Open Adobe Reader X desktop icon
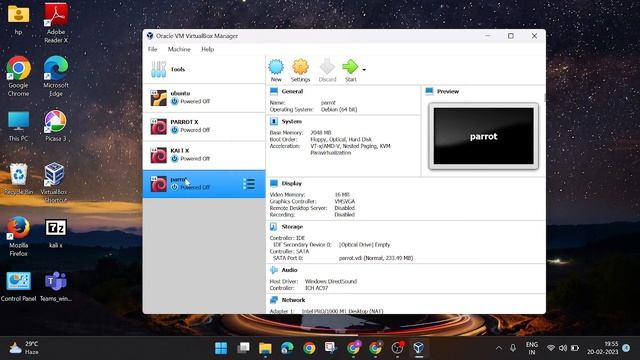Screen dimensions: 640x360 [56, 22]
